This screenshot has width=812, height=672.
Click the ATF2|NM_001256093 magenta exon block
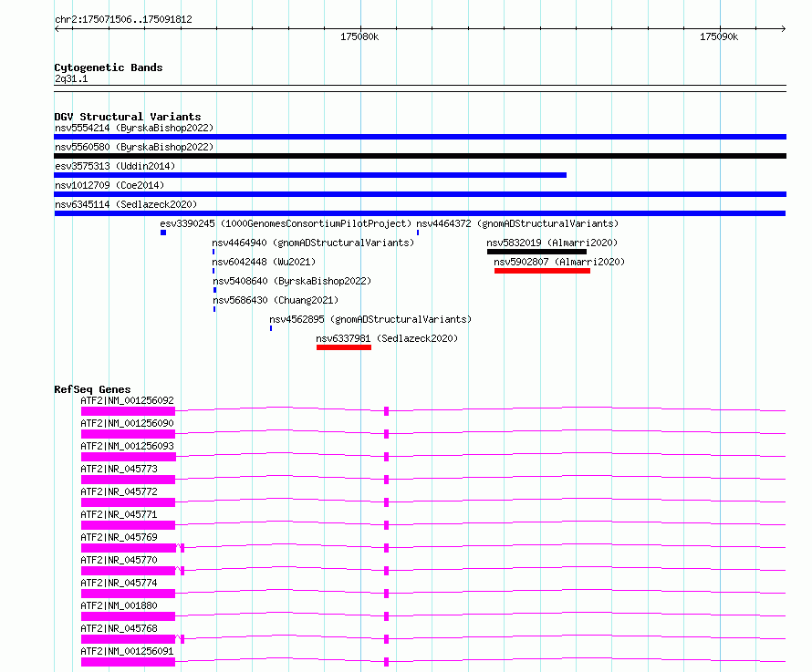click(x=129, y=457)
